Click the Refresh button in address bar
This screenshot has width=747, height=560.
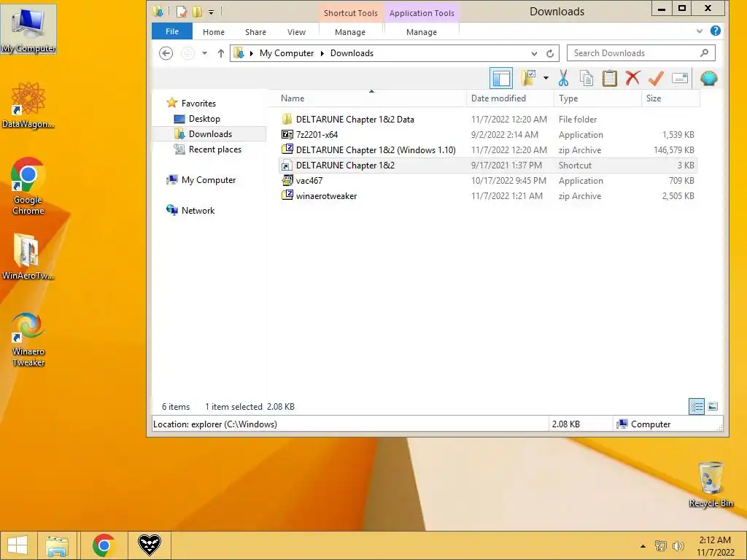pyautogui.click(x=550, y=53)
